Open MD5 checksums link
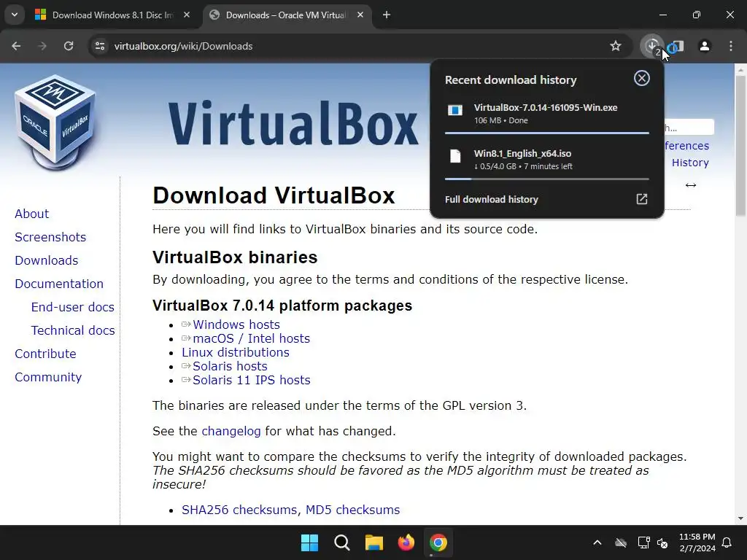The image size is (747, 560). pos(352,510)
